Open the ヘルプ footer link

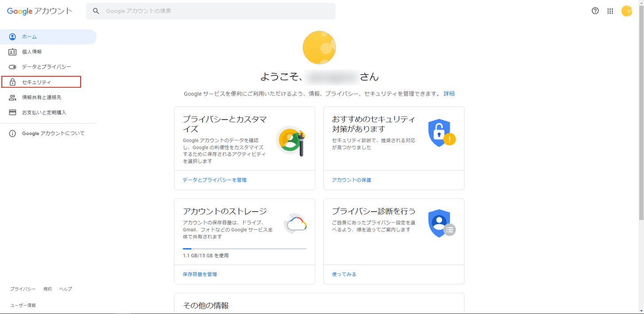coord(65,289)
